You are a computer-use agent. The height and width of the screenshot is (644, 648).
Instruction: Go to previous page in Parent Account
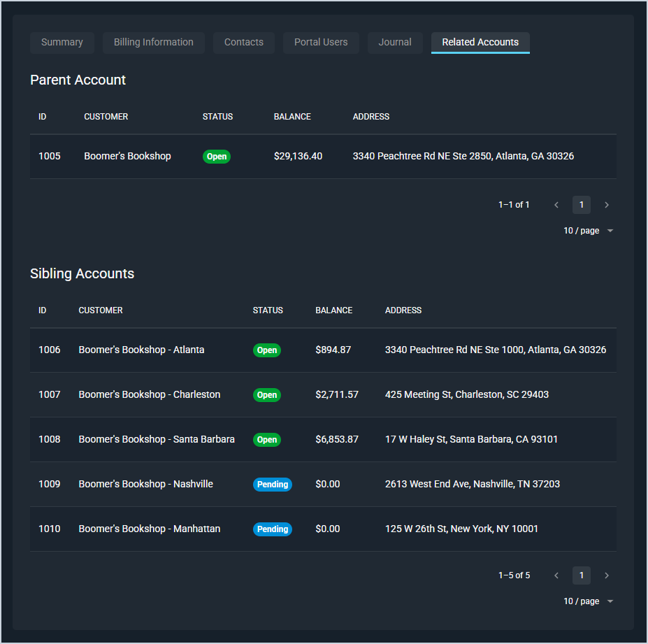pyautogui.click(x=556, y=205)
